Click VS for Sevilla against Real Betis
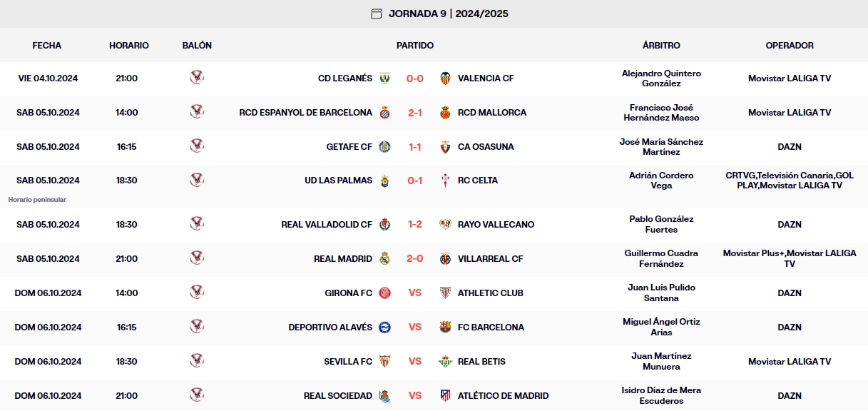Screen dimensions: 868x411 coord(415,362)
